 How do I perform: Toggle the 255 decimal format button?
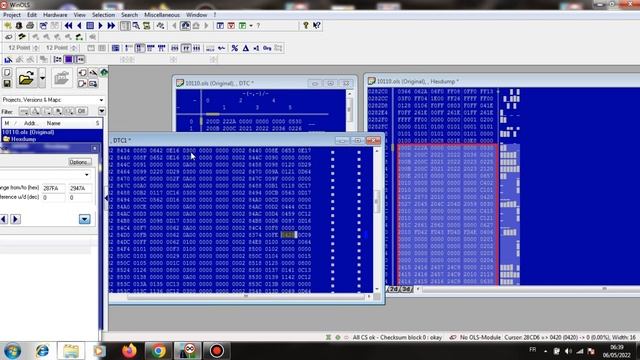[x=175, y=48]
